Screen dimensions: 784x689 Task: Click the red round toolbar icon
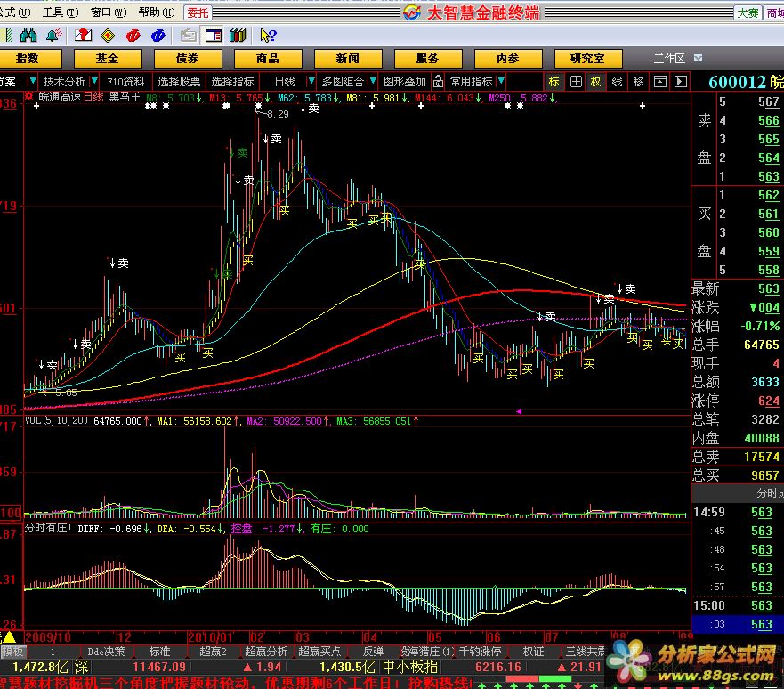[133, 35]
